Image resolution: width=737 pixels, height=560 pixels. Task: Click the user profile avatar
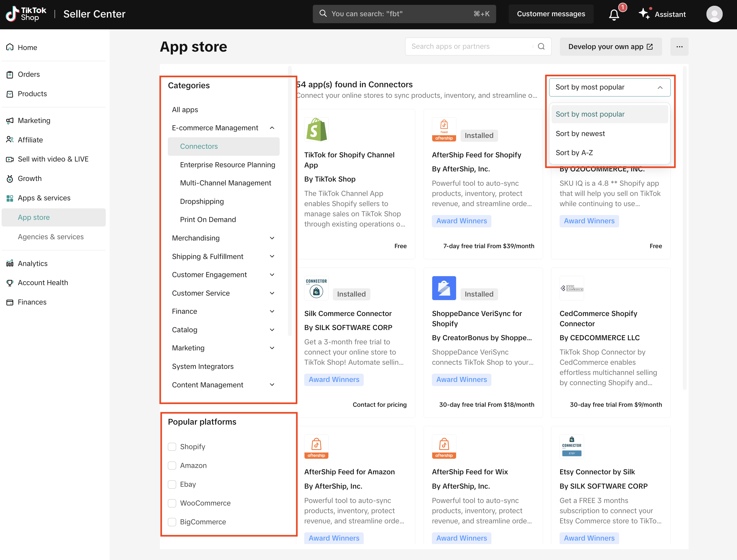point(714,14)
